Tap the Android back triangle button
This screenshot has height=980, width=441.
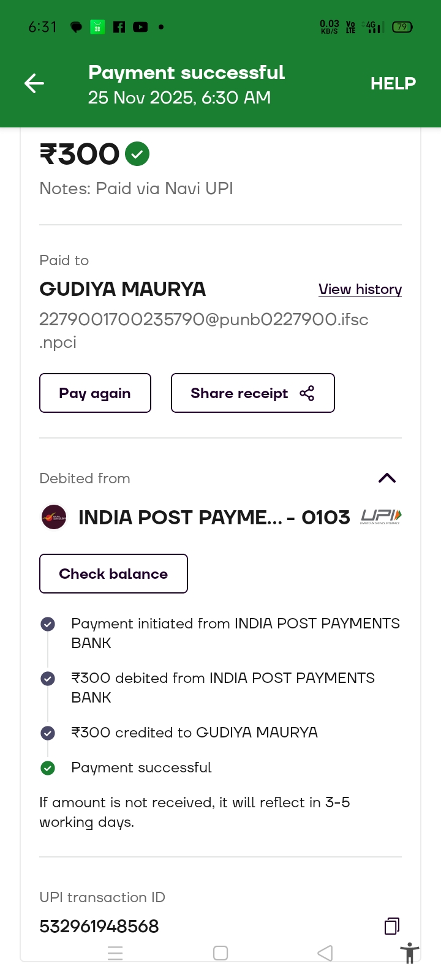click(x=325, y=953)
